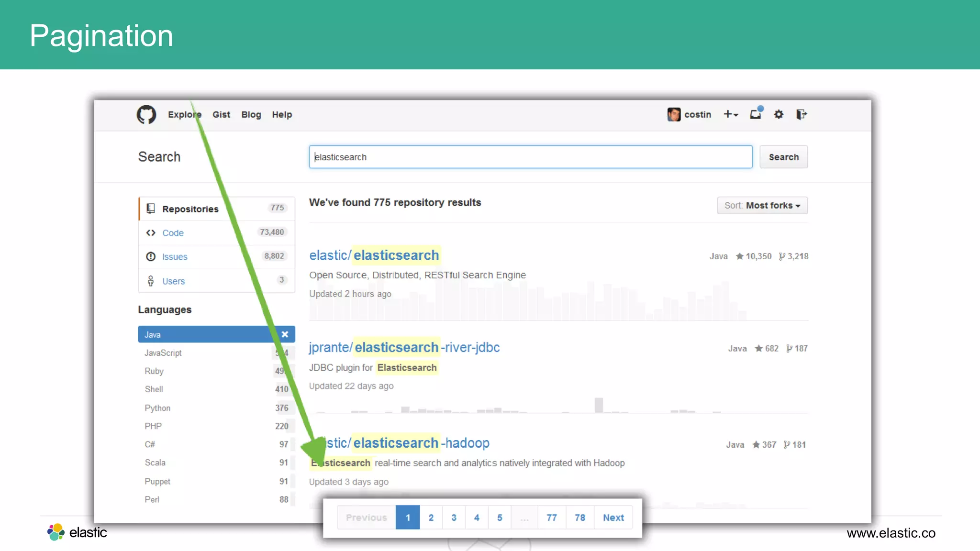Go to results page 1
This screenshot has height=551, width=980.
click(x=408, y=518)
